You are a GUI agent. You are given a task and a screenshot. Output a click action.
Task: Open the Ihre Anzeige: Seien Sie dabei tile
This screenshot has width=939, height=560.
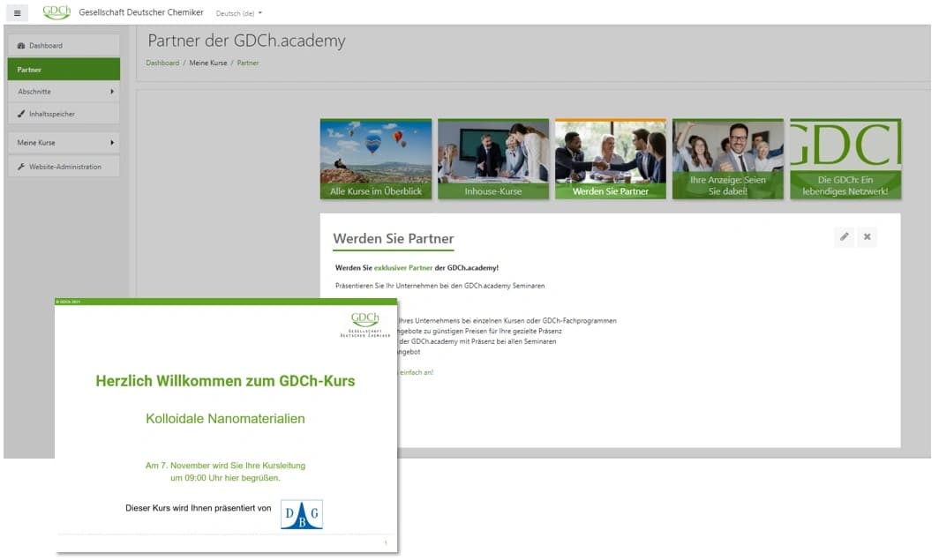(727, 159)
